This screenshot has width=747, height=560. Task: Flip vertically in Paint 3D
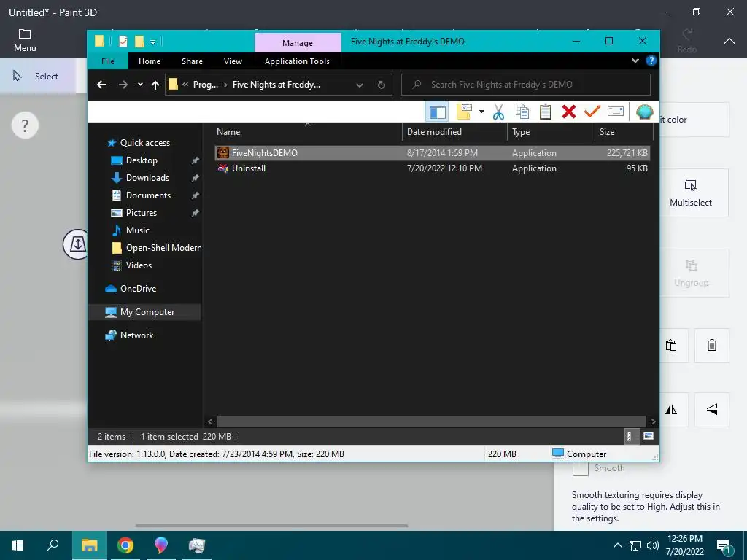712,410
